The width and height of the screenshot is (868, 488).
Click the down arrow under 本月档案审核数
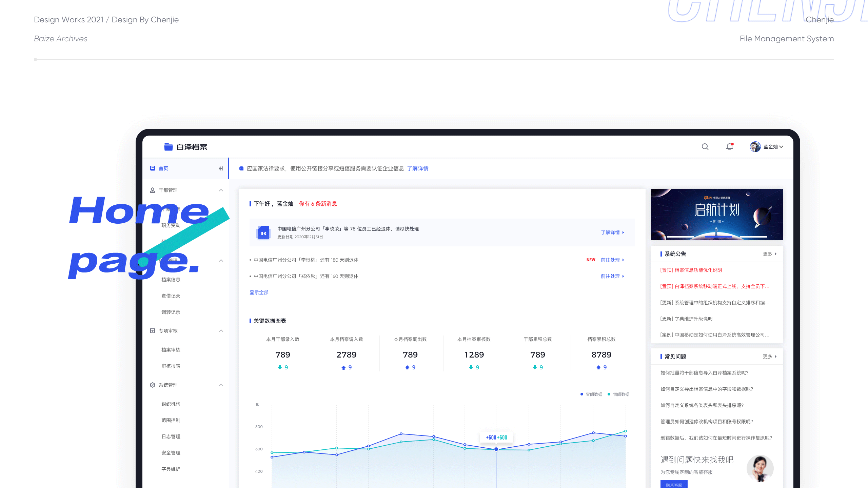pyautogui.click(x=471, y=367)
